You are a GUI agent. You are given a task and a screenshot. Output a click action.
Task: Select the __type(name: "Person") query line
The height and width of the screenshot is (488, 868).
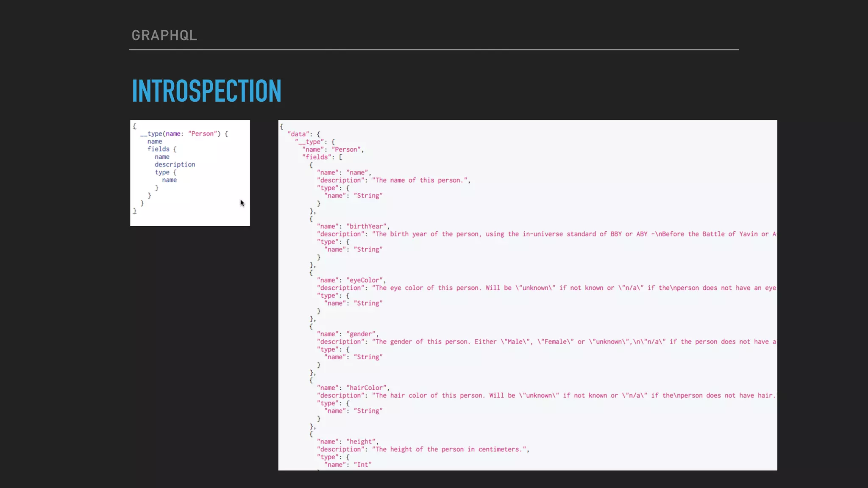(x=184, y=134)
